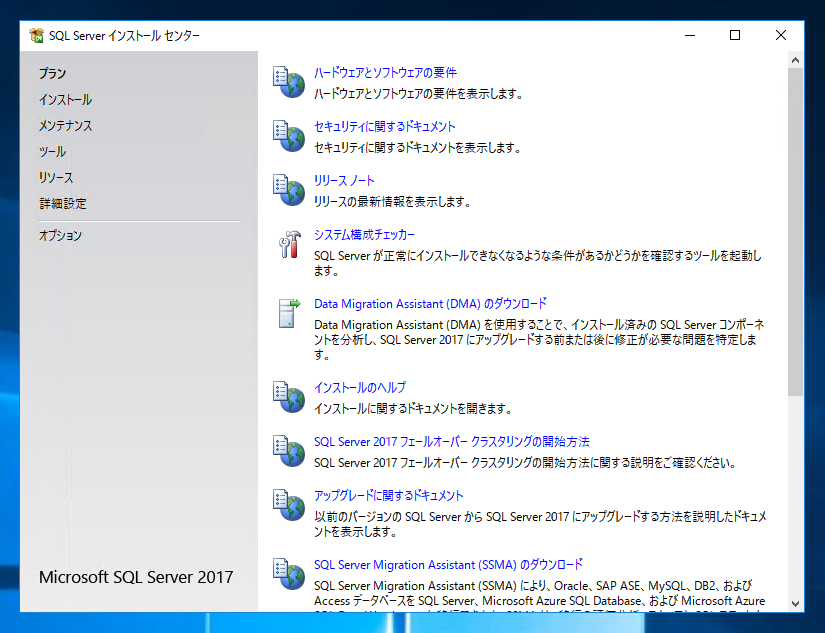The image size is (825, 633).
Task: Click the hardware and software requirements globe icon
Action: [x=289, y=82]
